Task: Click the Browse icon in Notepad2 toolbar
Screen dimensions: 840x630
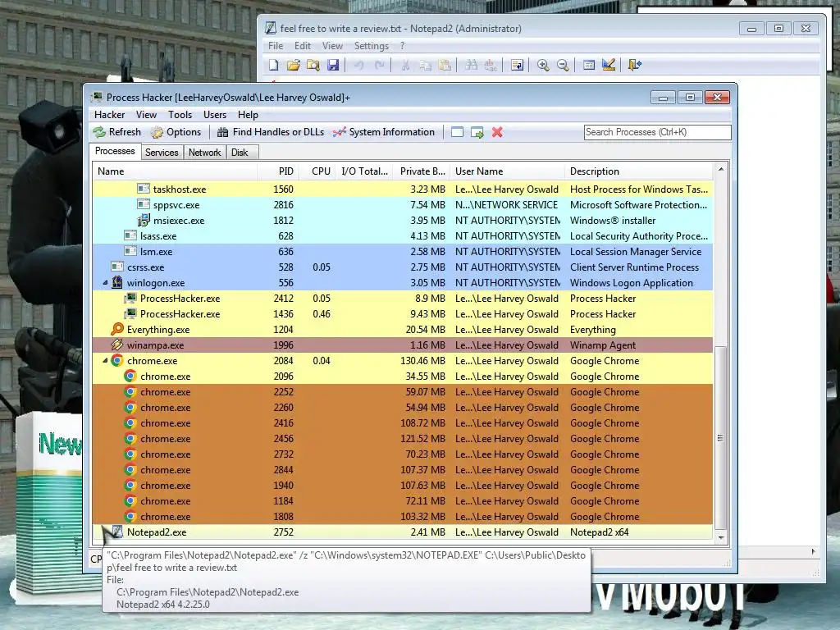Action: point(313,66)
